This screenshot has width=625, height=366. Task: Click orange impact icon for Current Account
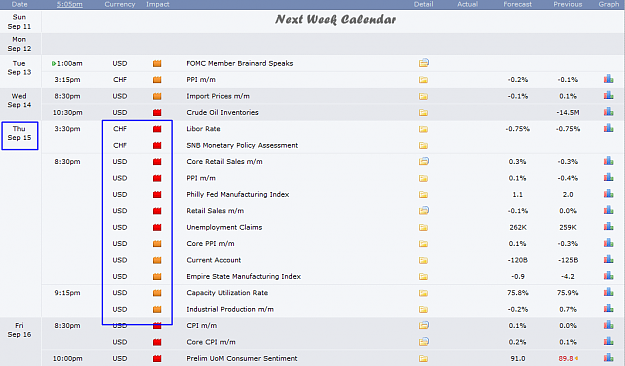[157, 260]
